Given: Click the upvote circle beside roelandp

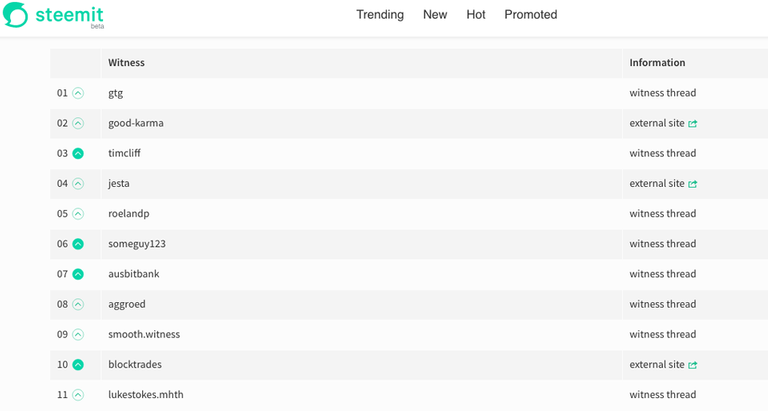Looking at the screenshot, I should click(78, 214).
